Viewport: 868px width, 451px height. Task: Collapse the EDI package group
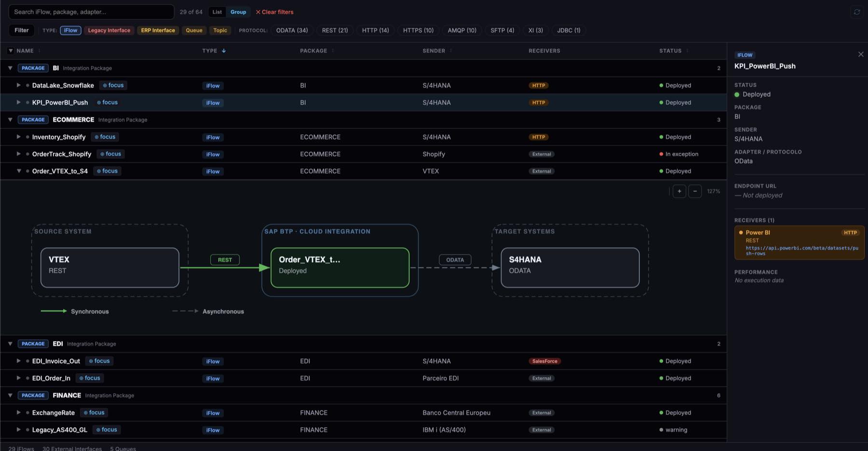tap(10, 344)
